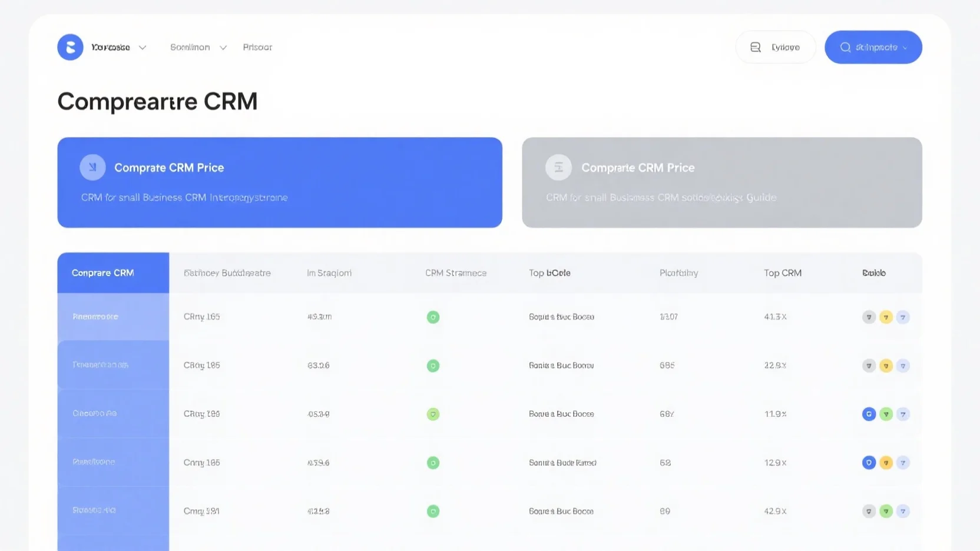Toggle the green status indicator in the third row
The image size is (980, 551).
click(x=433, y=414)
